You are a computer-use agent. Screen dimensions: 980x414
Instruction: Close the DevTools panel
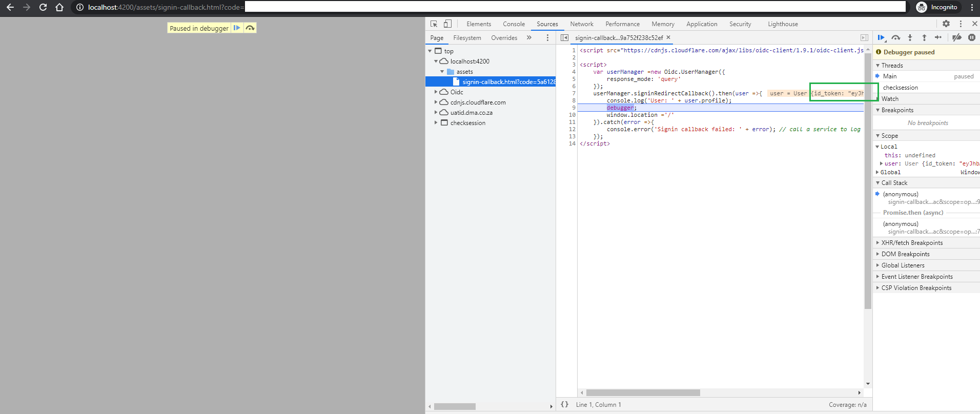click(x=974, y=24)
